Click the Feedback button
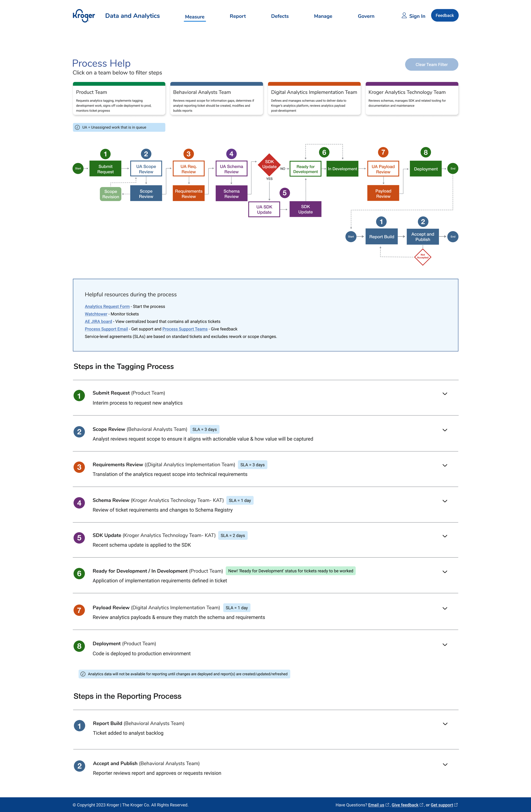 tap(444, 16)
